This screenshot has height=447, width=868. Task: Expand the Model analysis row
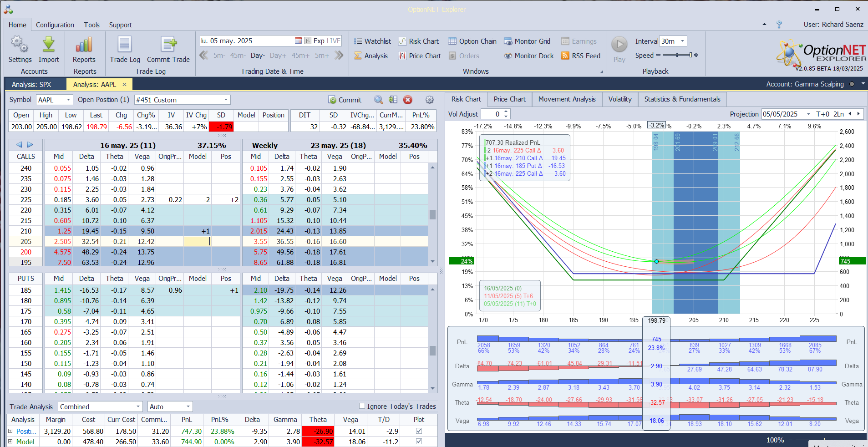pos(10,441)
